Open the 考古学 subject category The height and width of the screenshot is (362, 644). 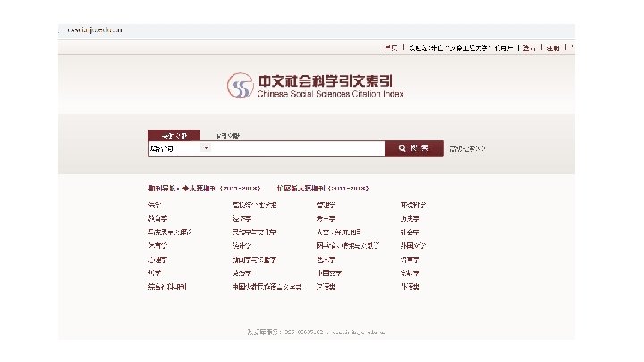tap(326, 219)
